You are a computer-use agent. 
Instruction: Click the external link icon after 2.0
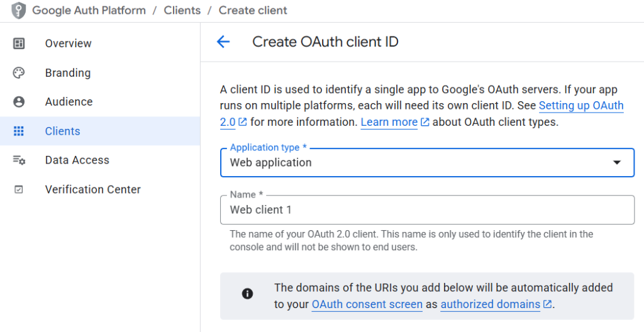coord(242,122)
